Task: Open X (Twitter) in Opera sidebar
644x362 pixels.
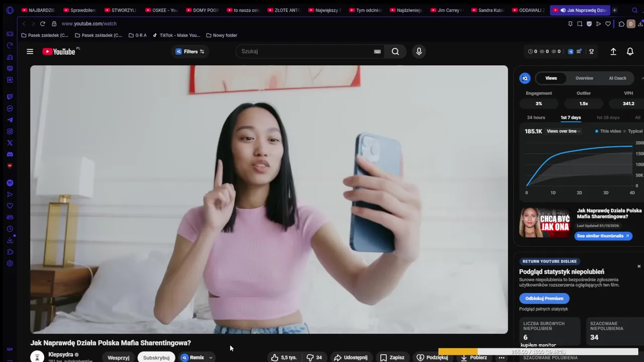Action: [x=10, y=143]
